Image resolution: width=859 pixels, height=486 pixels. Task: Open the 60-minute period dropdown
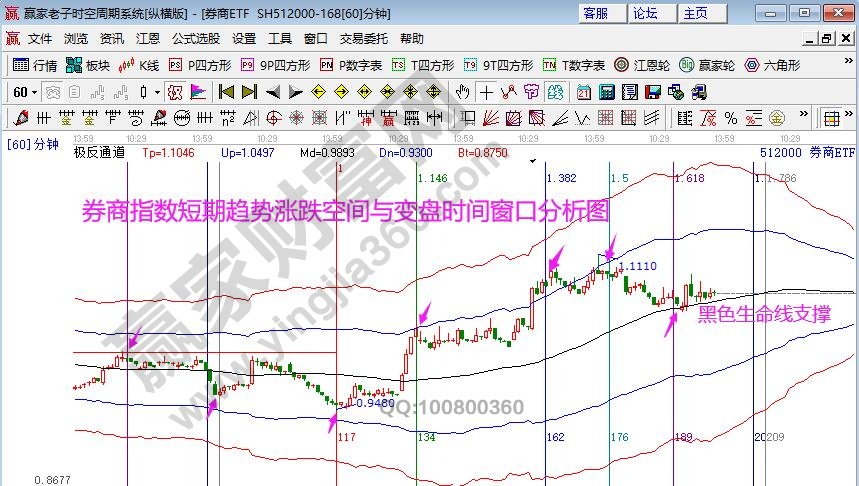coord(25,92)
